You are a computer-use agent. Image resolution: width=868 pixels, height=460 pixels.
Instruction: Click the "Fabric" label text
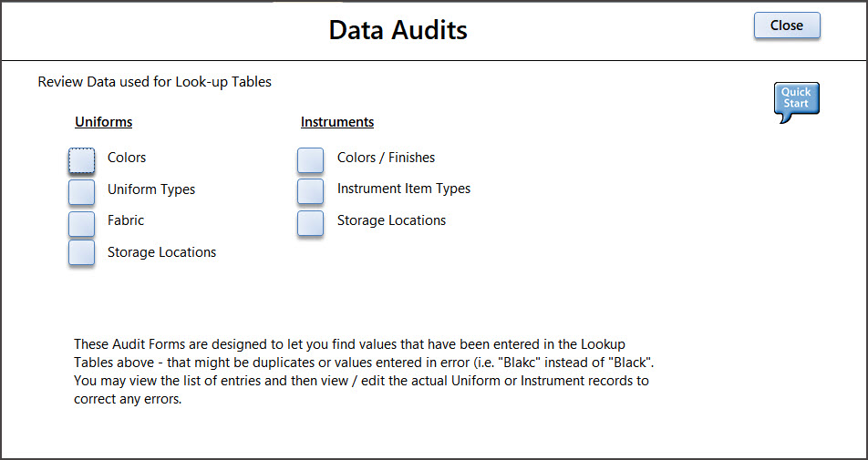point(126,220)
